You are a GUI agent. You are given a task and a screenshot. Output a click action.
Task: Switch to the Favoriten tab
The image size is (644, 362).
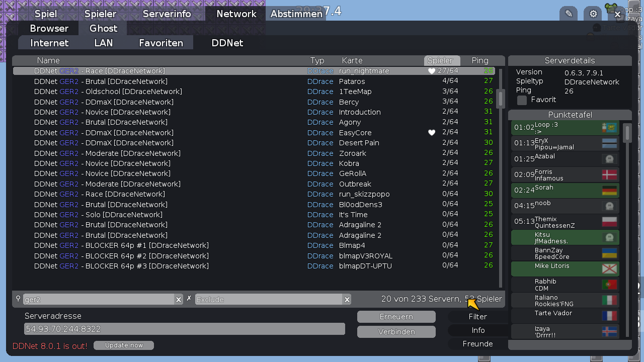click(x=161, y=43)
